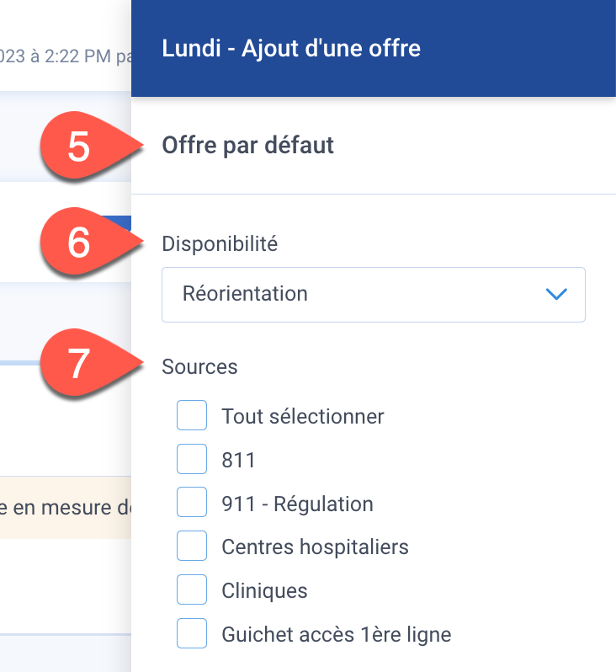Click the 911 - Régulation label text
Viewport: 616px width, 672px height.
297,504
